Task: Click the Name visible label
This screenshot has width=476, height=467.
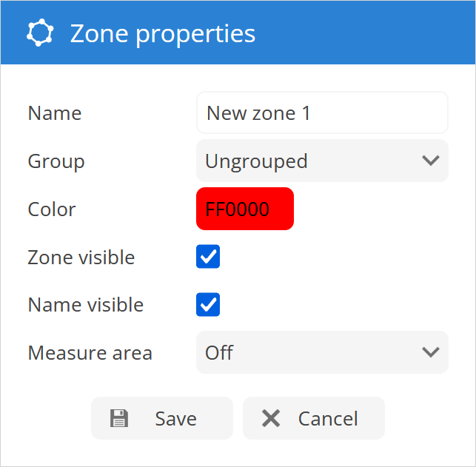Action: 86,305
